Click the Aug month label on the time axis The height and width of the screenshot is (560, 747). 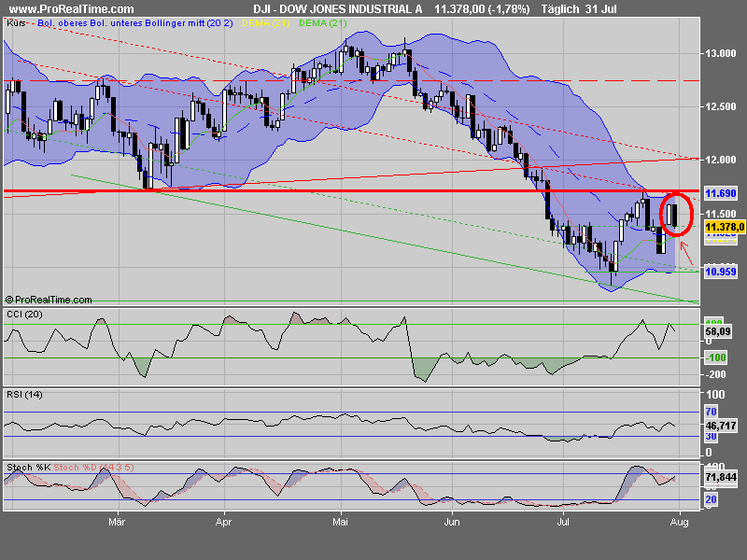[680, 523]
